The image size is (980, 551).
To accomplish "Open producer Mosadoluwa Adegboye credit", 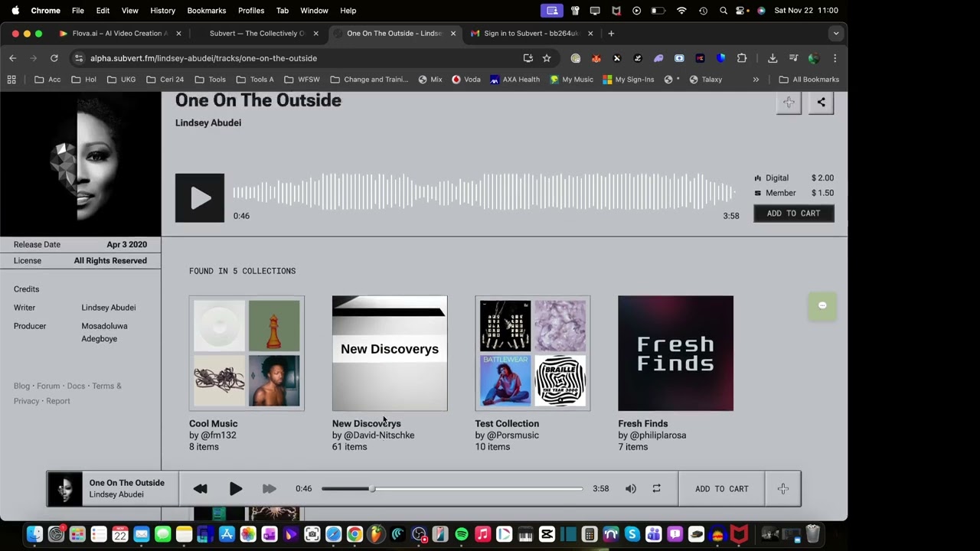I will pos(104,332).
